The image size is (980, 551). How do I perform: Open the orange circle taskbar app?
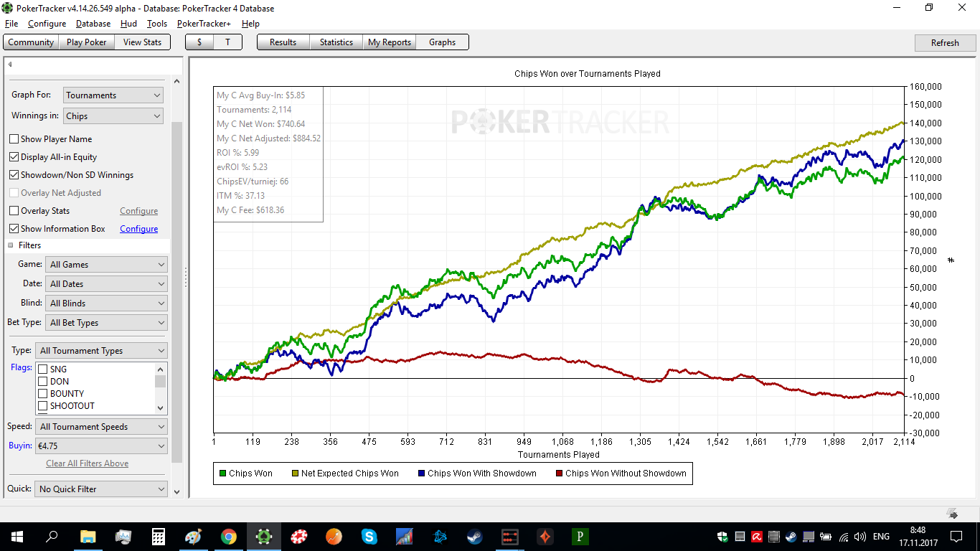pos(334,536)
